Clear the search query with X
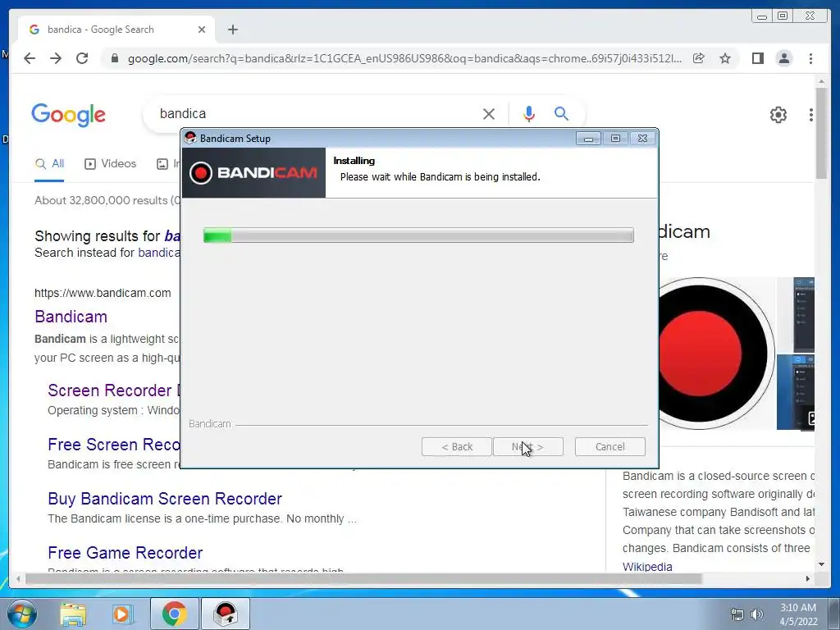 pos(489,113)
